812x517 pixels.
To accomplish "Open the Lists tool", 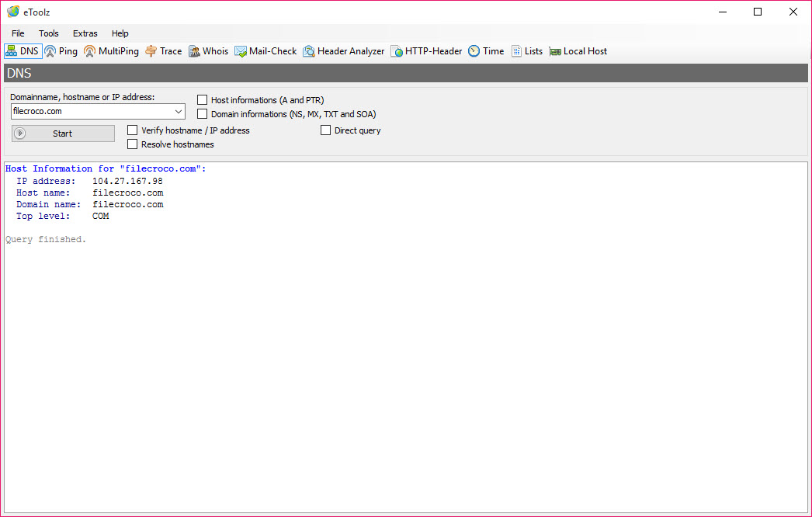I will pyautogui.click(x=526, y=51).
